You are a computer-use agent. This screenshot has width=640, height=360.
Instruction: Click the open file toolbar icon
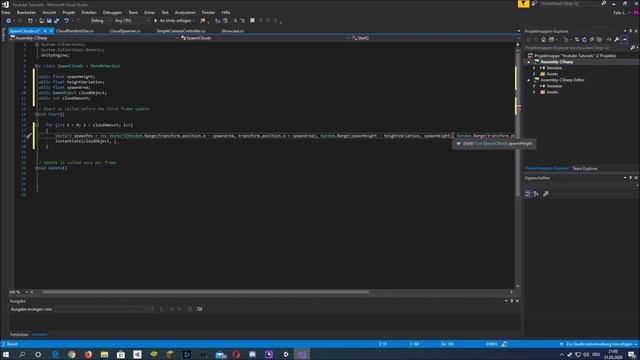pyautogui.click(x=41, y=21)
